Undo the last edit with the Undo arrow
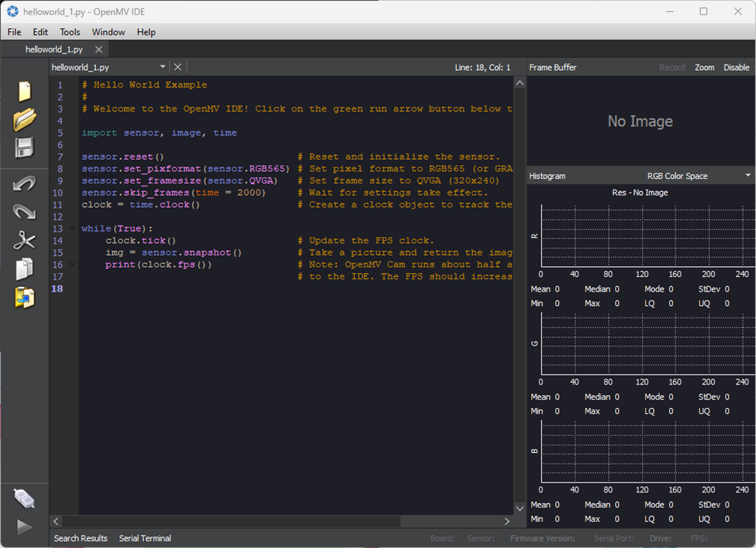 [24, 183]
